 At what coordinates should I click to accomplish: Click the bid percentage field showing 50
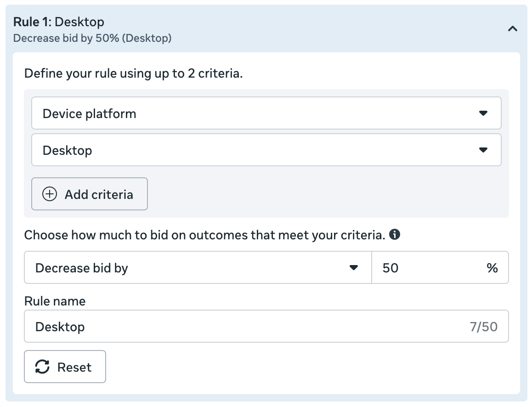(427, 267)
